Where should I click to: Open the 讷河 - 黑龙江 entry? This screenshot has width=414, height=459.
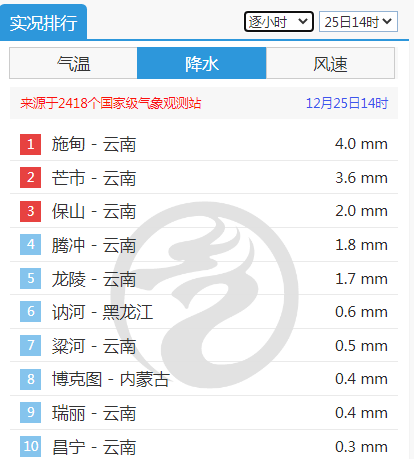click(x=102, y=312)
